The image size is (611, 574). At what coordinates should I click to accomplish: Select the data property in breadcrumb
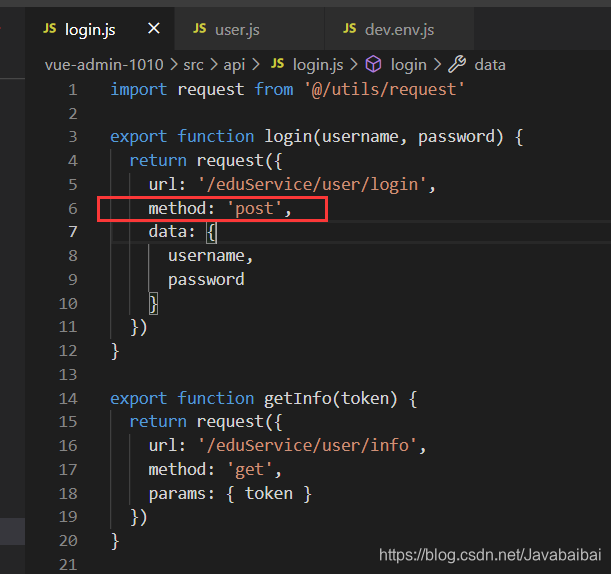pos(490,65)
